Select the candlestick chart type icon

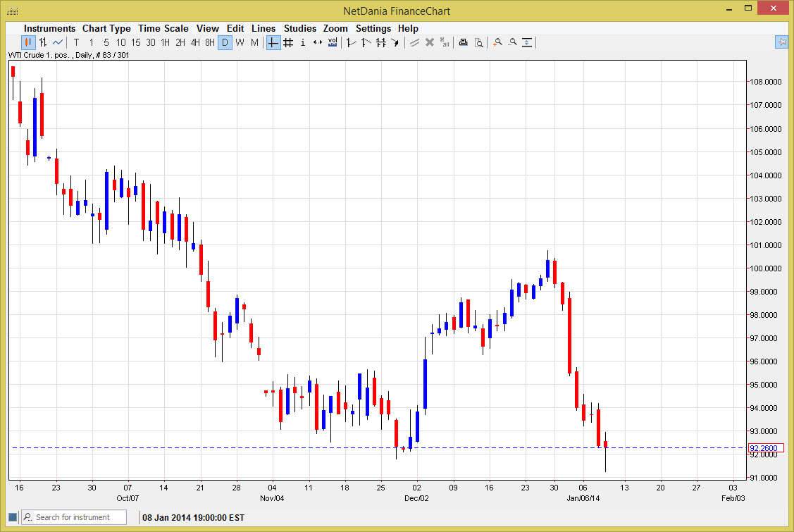tap(28, 42)
